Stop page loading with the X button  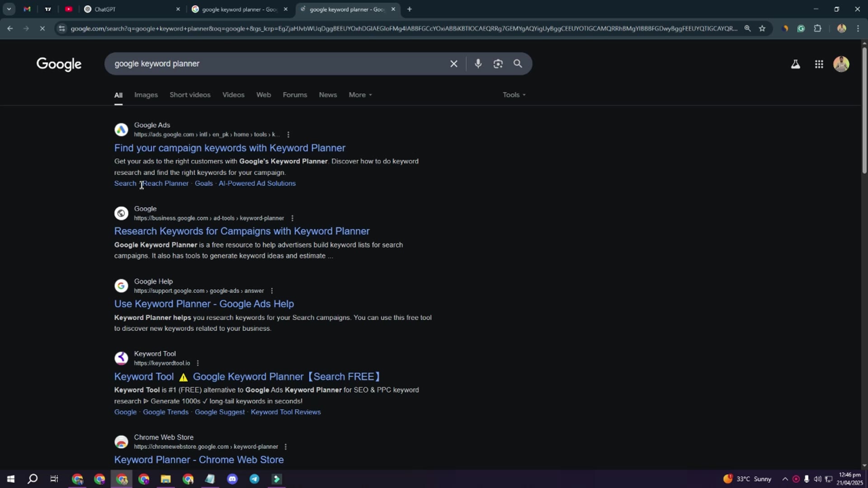pyautogui.click(x=42, y=28)
